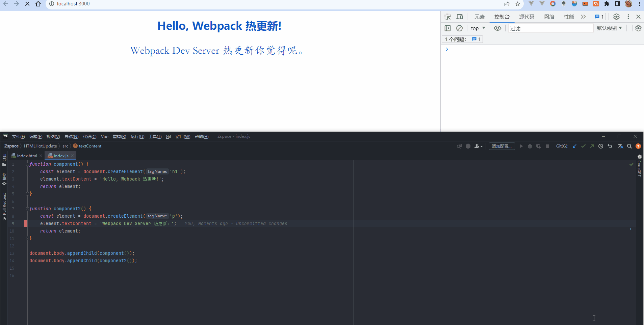This screenshot has width=644, height=325.
Task: Create a live expression with eye icon
Action: [x=497, y=28]
